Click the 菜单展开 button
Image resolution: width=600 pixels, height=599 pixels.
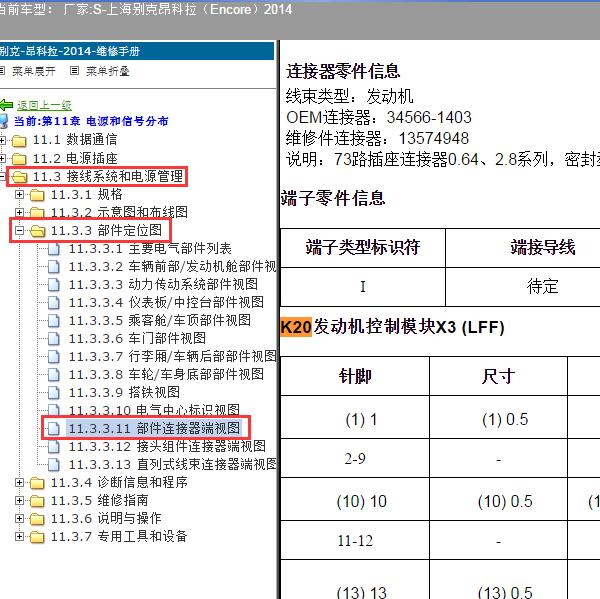34,71
